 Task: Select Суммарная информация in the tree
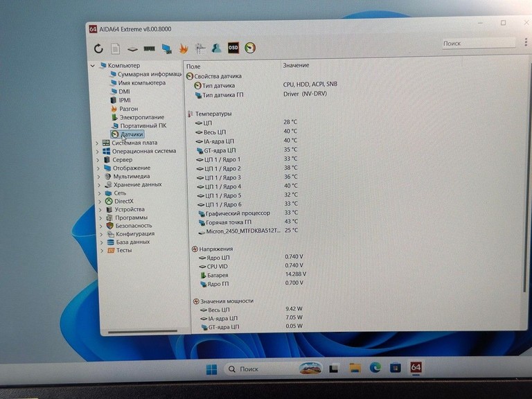point(146,74)
